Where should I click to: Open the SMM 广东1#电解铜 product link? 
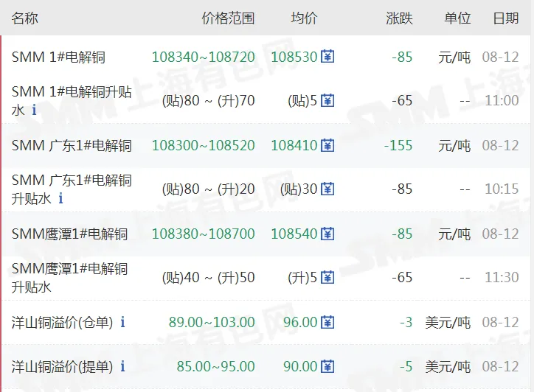click(x=72, y=146)
